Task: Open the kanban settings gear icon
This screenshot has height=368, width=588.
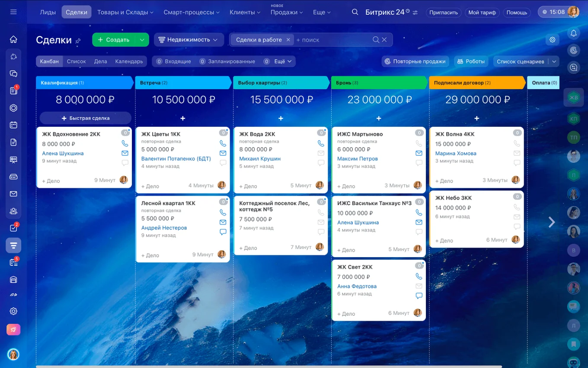Action: pyautogui.click(x=552, y=39)
